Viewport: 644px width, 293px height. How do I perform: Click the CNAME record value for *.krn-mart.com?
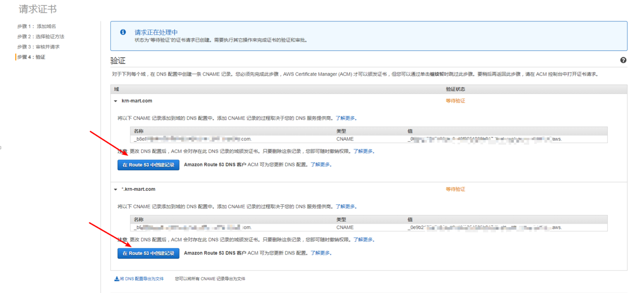click(484, 227)
